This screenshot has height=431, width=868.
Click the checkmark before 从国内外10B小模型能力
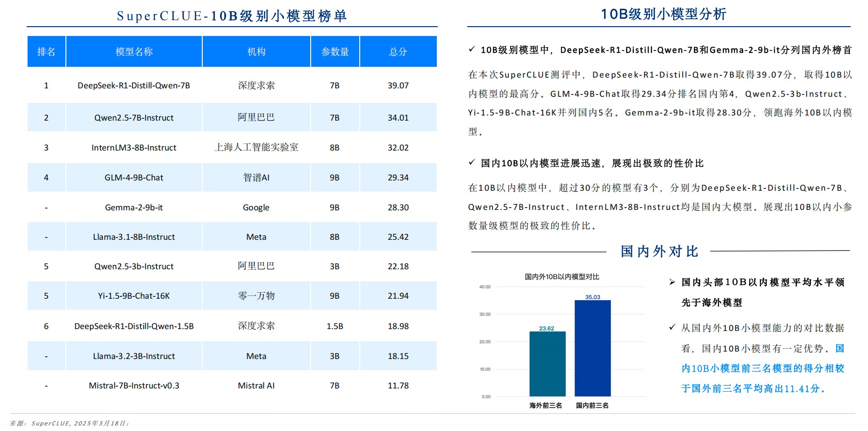click(x=672, y=327)
